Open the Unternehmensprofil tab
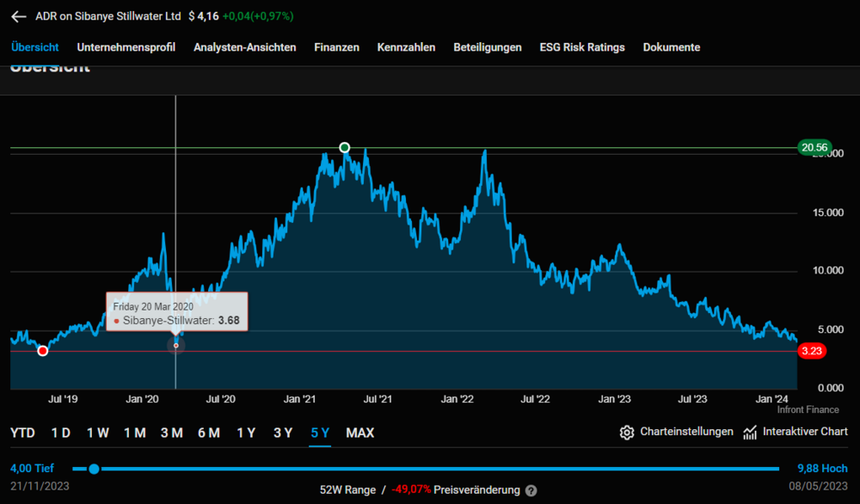Image resolution: width=860 pixels, height=504 pixels. [126, 47]
